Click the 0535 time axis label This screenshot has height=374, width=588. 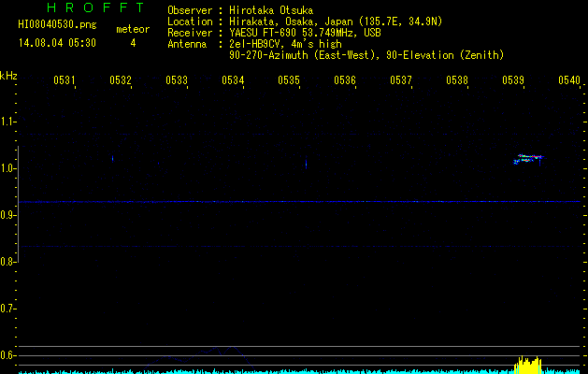click(x=289, y=79)
